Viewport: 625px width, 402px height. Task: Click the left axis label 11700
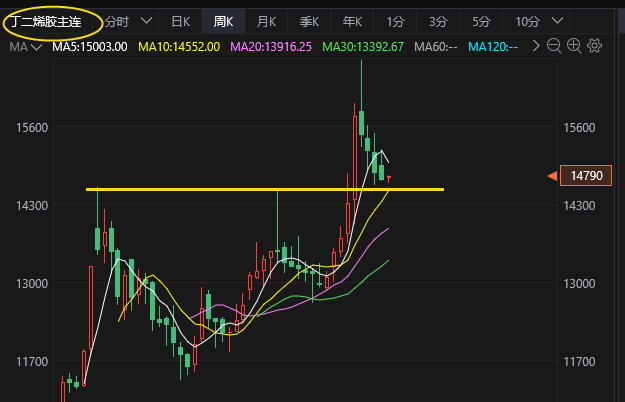click(x=32, y=362)
